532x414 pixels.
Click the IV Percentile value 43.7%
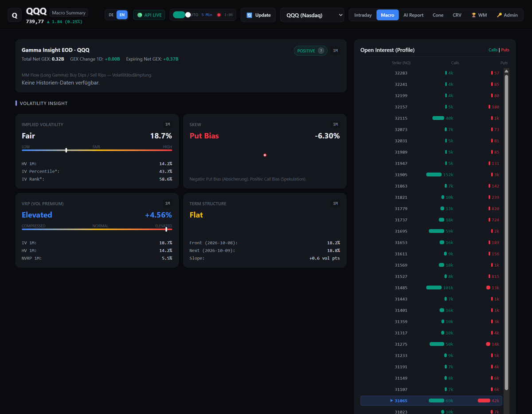click(165, 171)
